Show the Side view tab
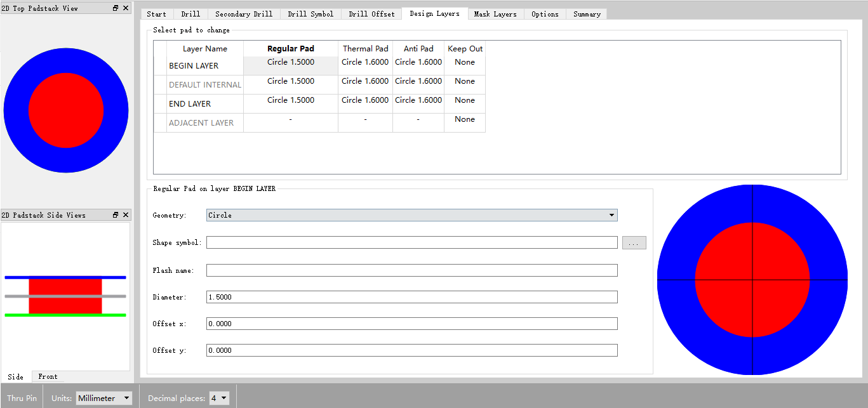Screen dimensions: 868x408 point(16,376)
